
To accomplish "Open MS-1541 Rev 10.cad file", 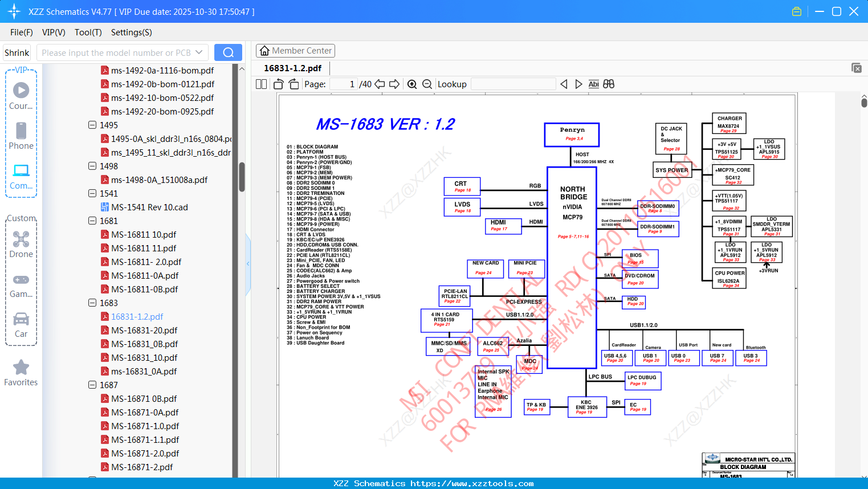I will (x=149, y=207).
